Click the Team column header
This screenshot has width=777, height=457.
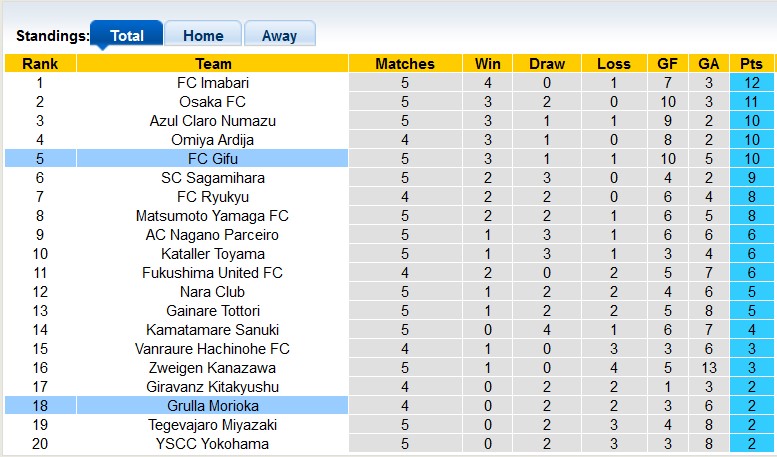pyautogui.click(x=213, y=64)
